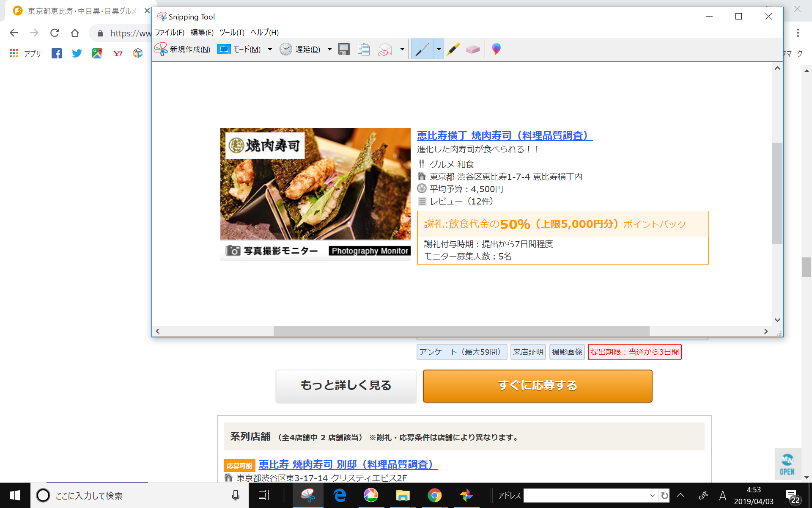Open the ツール(T) menu
The image size is (812, 508).
(232, 33)
